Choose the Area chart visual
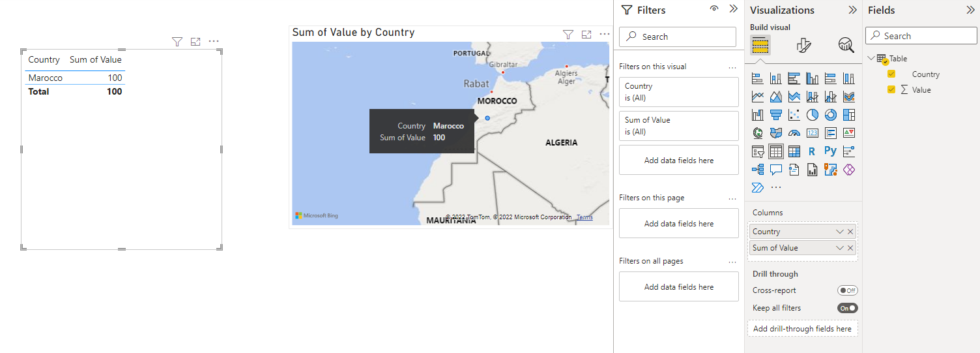 click(x=775, y=97)
